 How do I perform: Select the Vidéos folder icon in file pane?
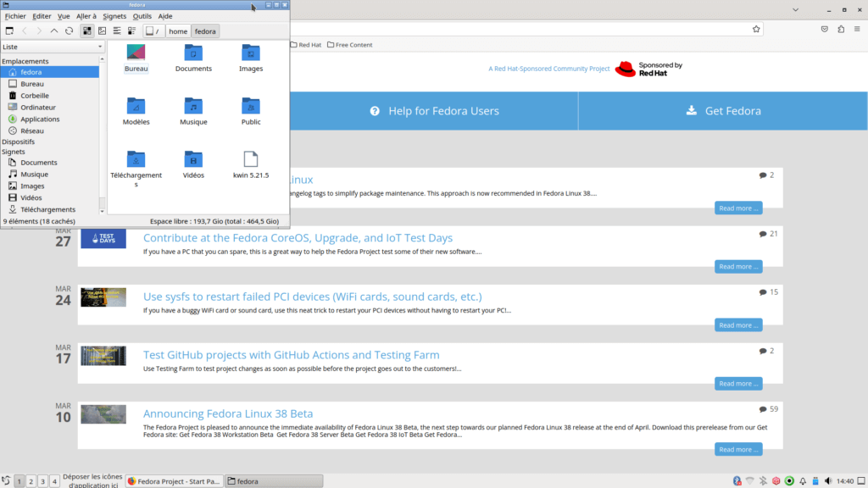(193, 158)
